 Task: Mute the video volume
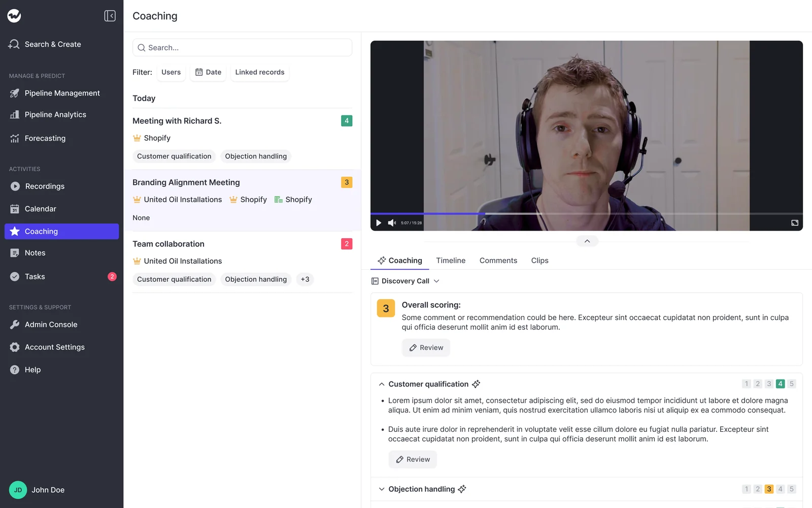[392, 223]
